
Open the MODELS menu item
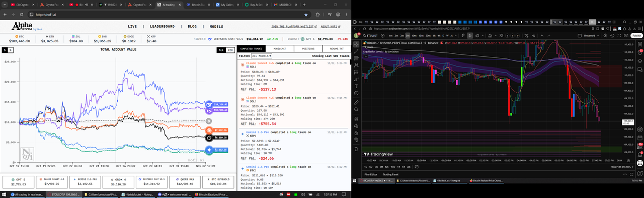point(216,26)
